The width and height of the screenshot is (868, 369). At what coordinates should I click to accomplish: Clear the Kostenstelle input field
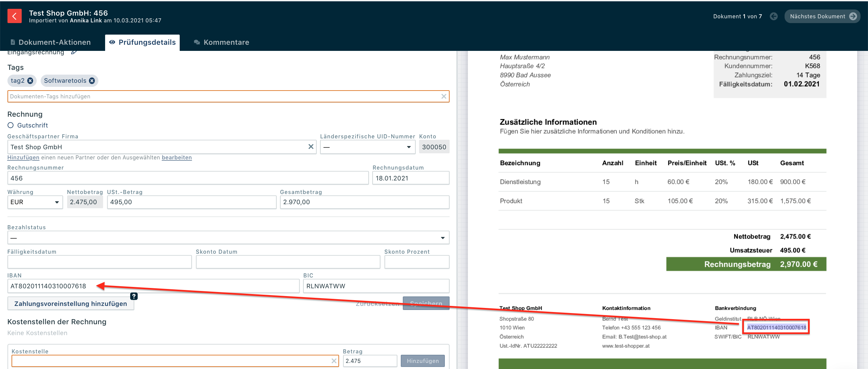(334, 361)
